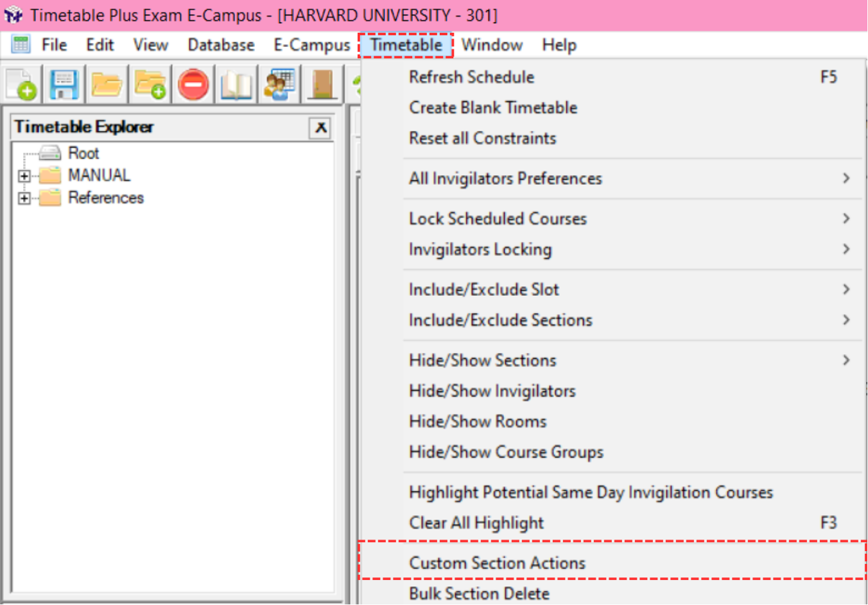Open the File menu
The image size is (868, 605).
click(x=54, y=45)
